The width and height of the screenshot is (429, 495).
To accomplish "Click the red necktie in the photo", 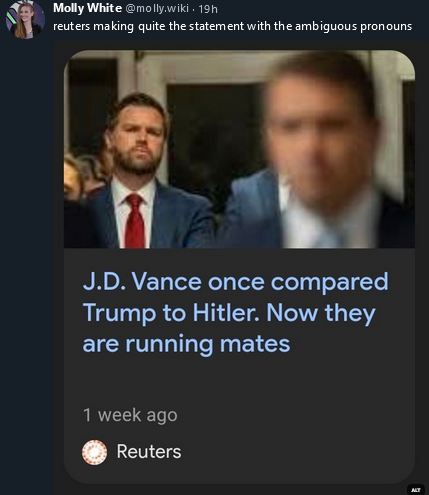I will (135, 221).
